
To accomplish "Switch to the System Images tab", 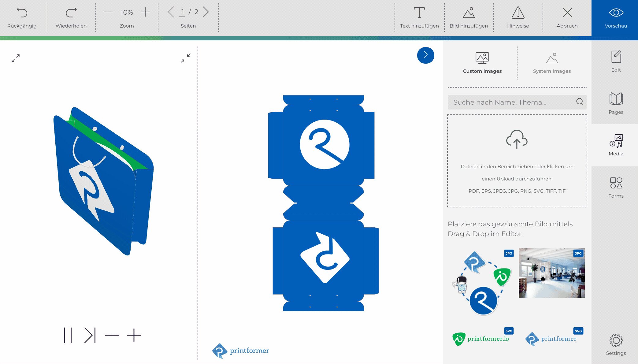I will click(x=552, y=62).
